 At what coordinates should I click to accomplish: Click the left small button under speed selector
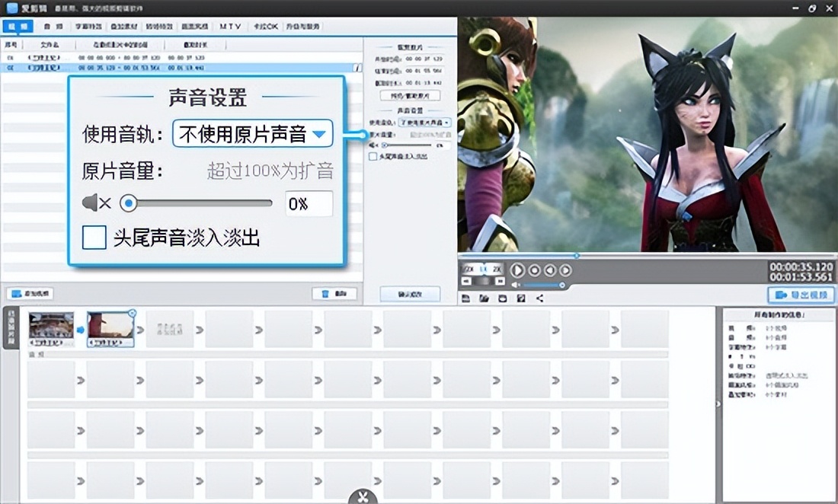pos(466,281)
